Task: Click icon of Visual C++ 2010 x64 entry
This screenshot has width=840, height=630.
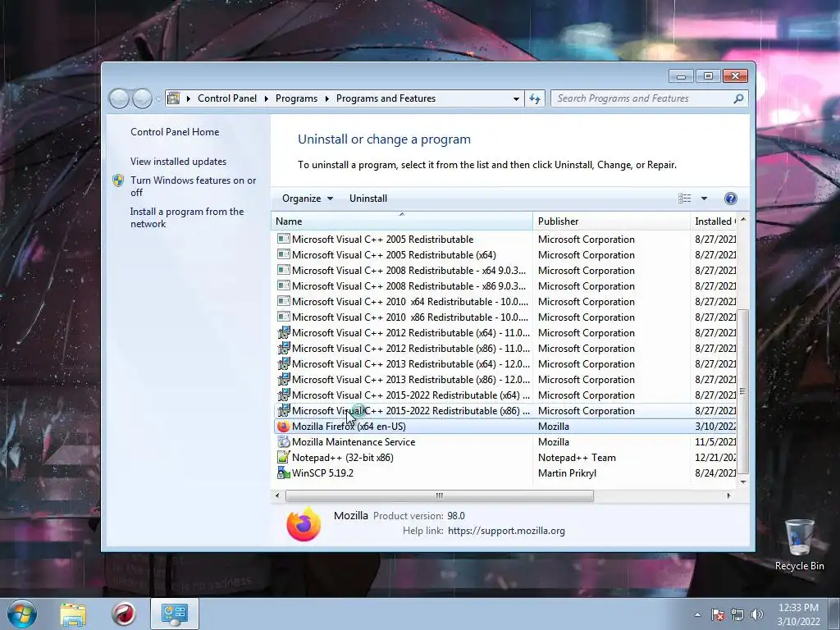Action: click(283, 301)
